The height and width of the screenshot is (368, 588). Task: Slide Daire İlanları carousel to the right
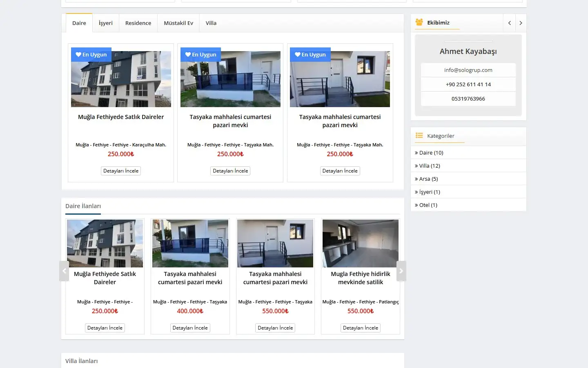tap(401, 271)
